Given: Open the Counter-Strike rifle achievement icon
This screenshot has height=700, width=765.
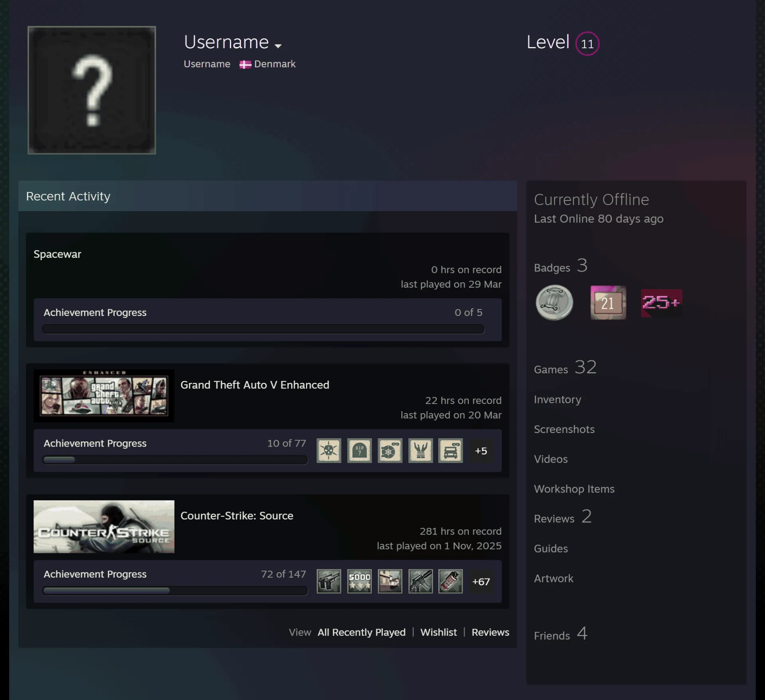Looking at the screenshot, I should pyautogui.click(x=420, y=581).
